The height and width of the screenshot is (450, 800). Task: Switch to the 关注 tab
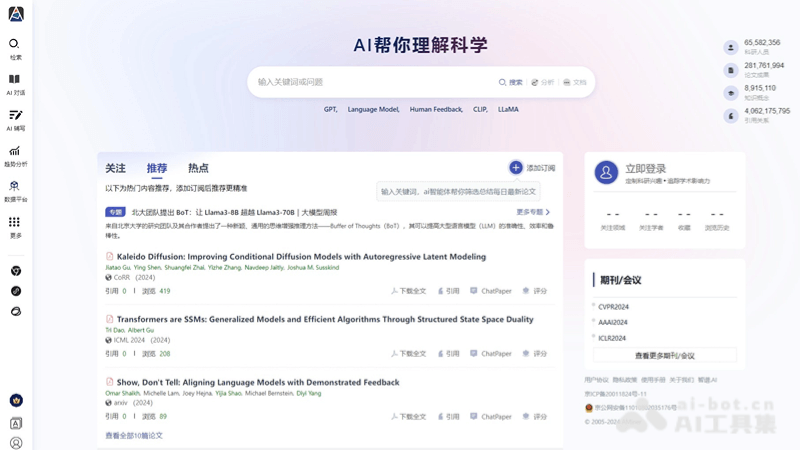(x=116, y=168)
